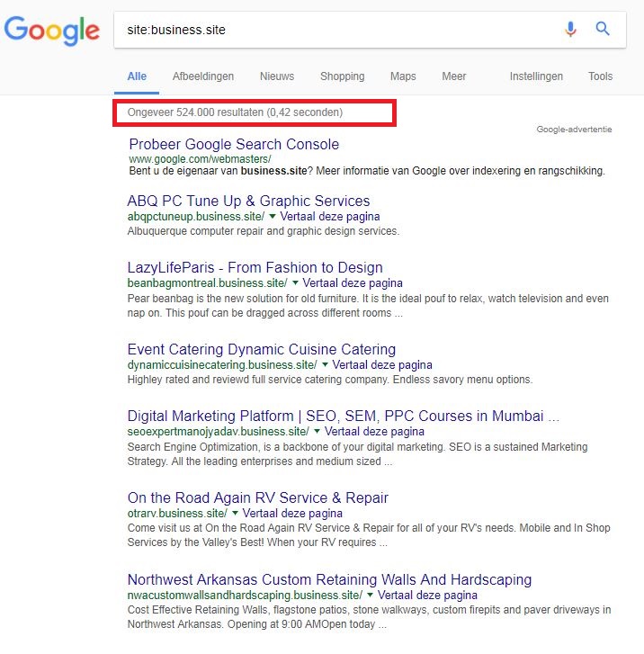Image resolution: width=644 pixels, height=654 pixels.
Task: Open On the Road Again RV Service result
Action: coord(258,497)
